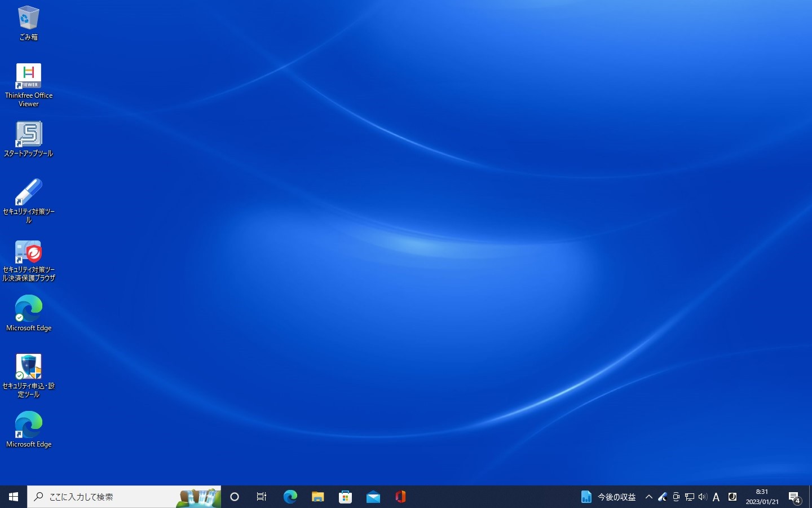This screenshot has width=812, height=508.
Task: Launch the Mail app from the taskbar
Action: point(373,497)
